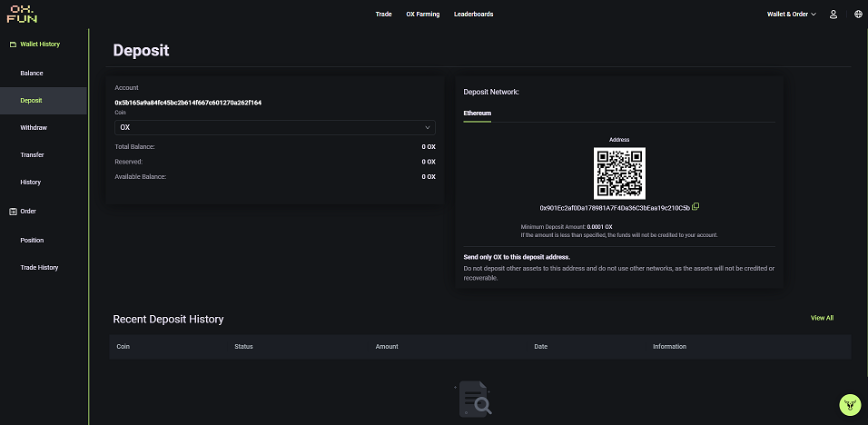Open Balance in sidebar
The image size is (868, 425).
point(32,73)
